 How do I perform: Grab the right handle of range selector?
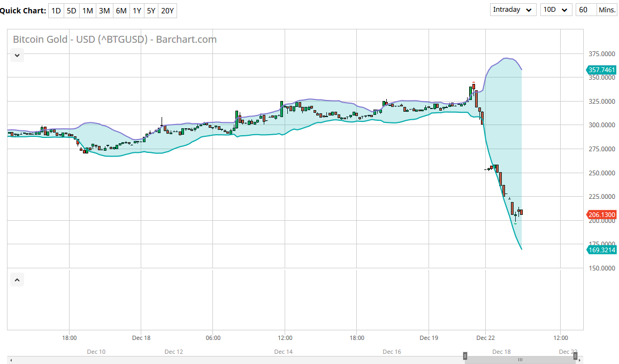575,357
